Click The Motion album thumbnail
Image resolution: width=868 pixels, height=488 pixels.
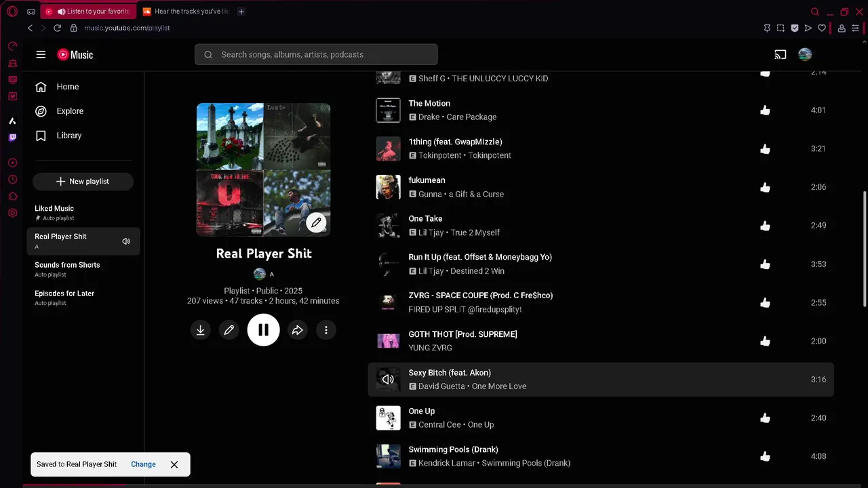tap(389, 110)
